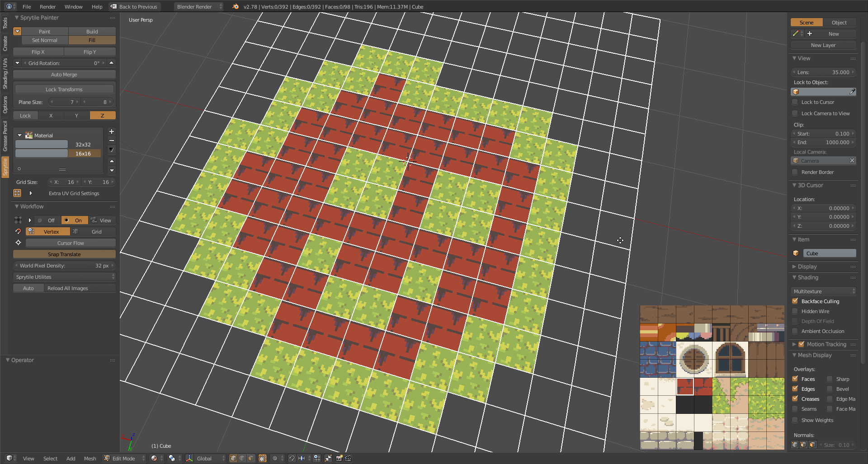868x464 pixels.
Task: Open the Multitexture shading dropdown
Action: click(823, 291)
